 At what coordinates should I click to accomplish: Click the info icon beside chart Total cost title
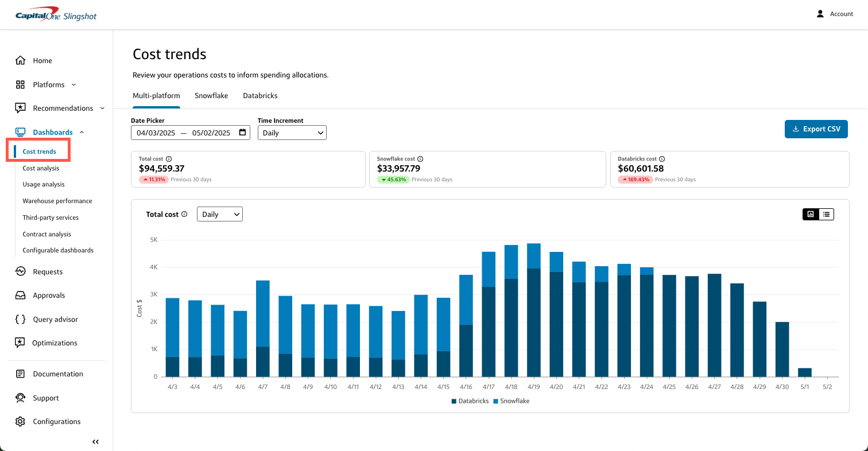184,214
